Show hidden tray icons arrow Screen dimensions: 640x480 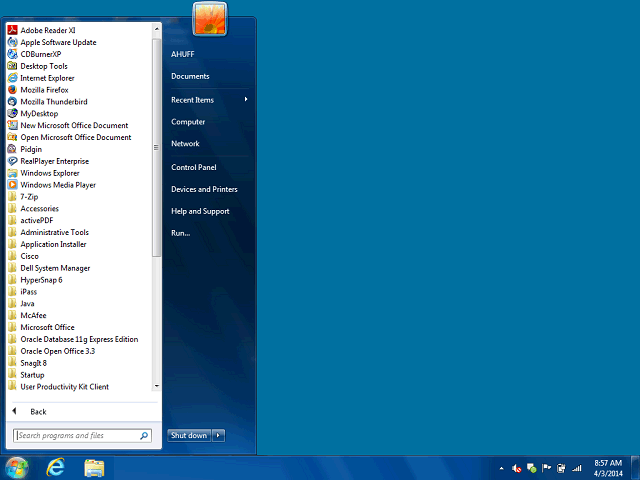501,468
